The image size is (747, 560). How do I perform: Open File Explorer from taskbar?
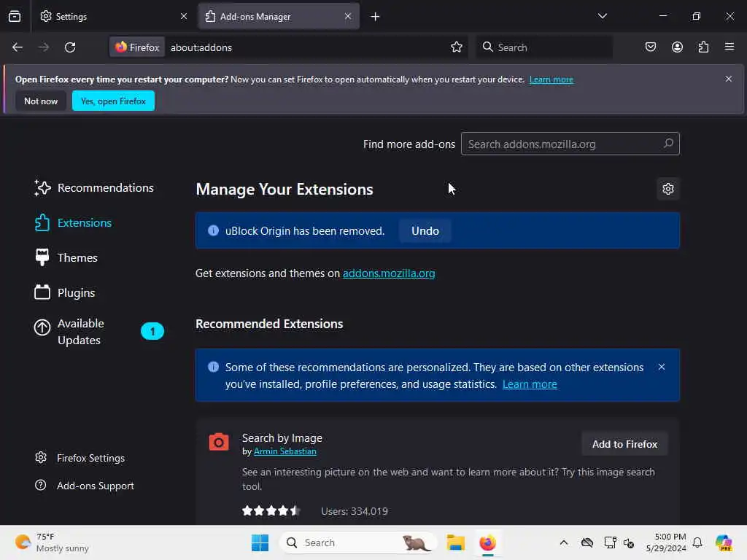pos(455,542)
